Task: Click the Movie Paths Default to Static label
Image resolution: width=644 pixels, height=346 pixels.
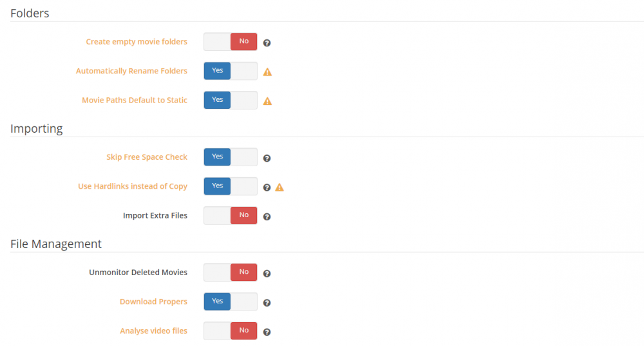Action: [135, 100]
